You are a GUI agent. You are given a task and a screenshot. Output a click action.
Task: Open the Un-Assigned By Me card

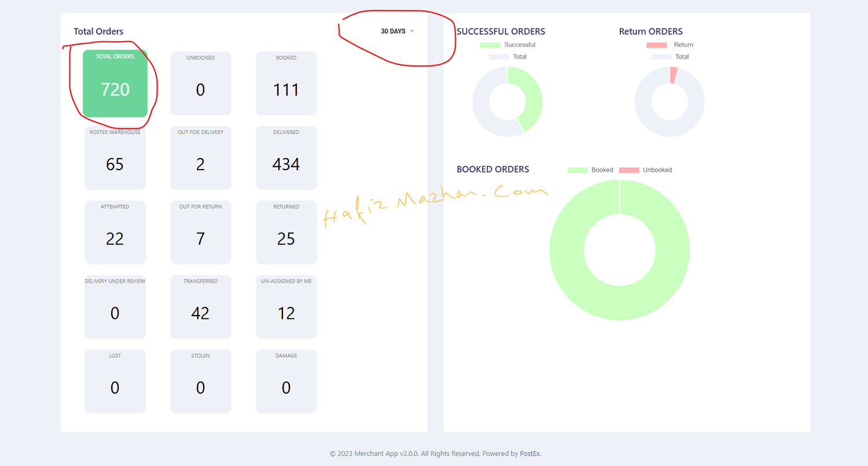tap(286, 307)
